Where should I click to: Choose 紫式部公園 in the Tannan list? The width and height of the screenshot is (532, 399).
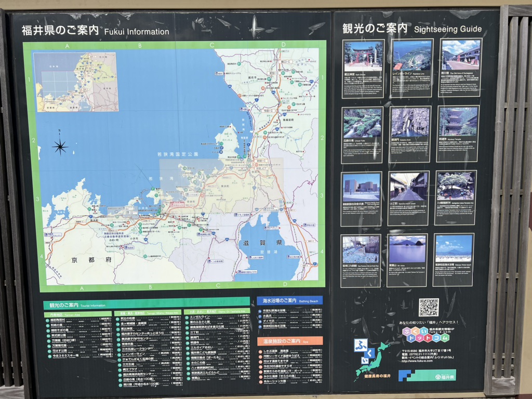click(79, 336)
